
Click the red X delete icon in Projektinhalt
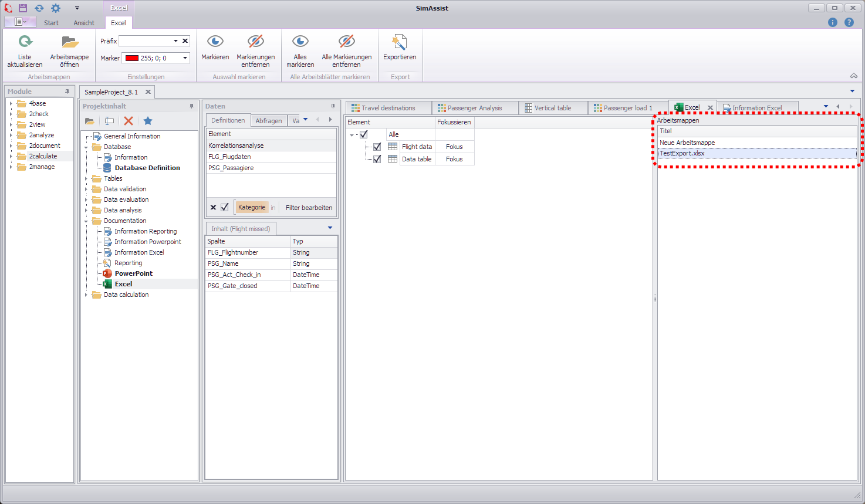coord(129,120)
